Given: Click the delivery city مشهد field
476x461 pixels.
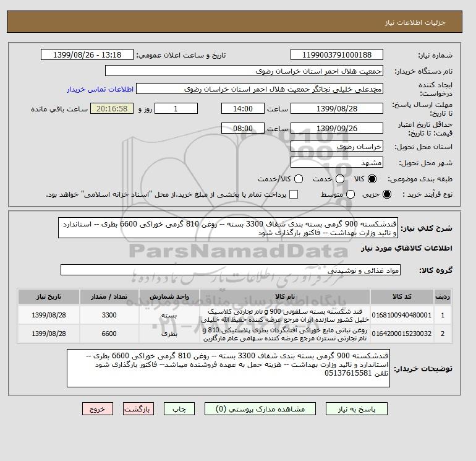Looking at the screenshot, I should click(337, 163).
